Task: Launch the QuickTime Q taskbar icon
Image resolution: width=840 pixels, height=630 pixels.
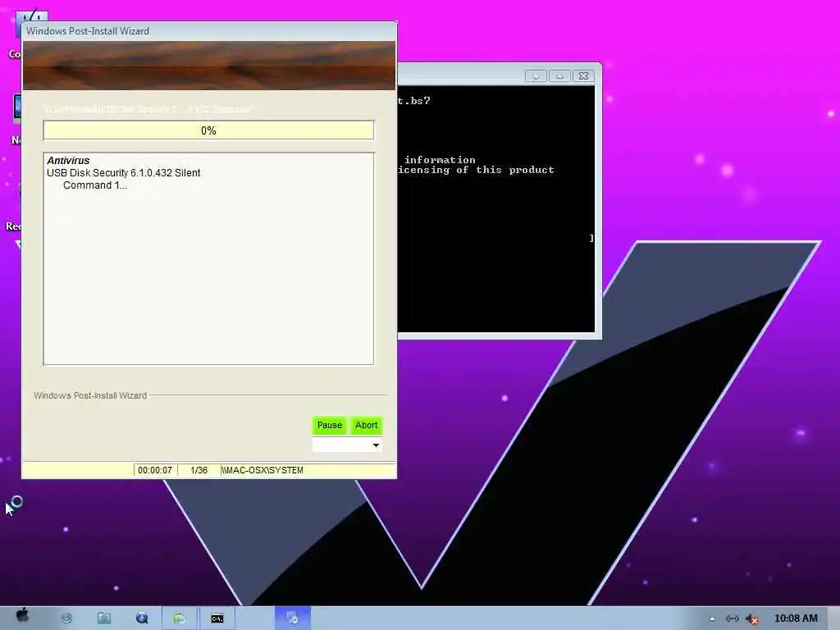Action: coord(142,619)
